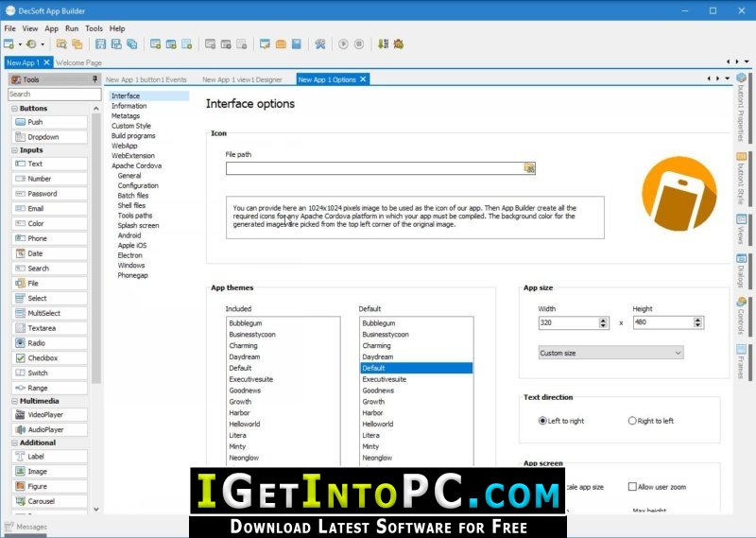Select Custom Style in the options tree
The height and width of the screenshot is (538, 756).
point(131,126)
